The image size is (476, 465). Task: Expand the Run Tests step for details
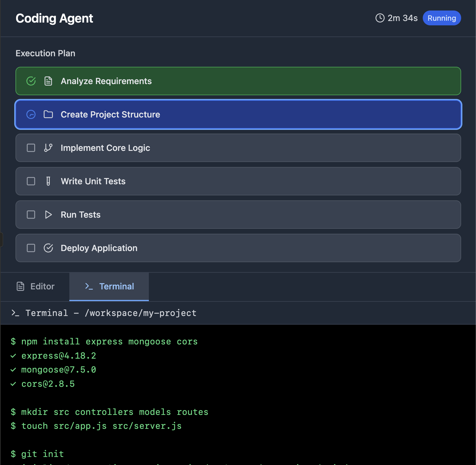[x=238, y=215]
